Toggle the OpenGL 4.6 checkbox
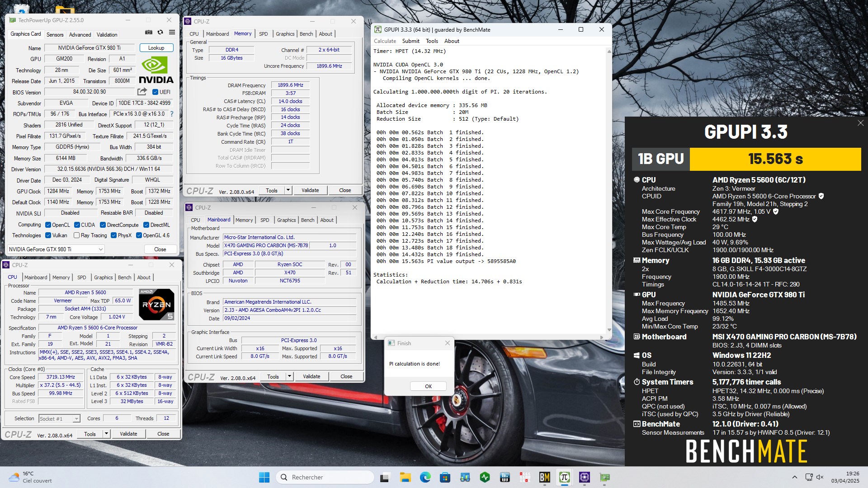 [139, 235]
